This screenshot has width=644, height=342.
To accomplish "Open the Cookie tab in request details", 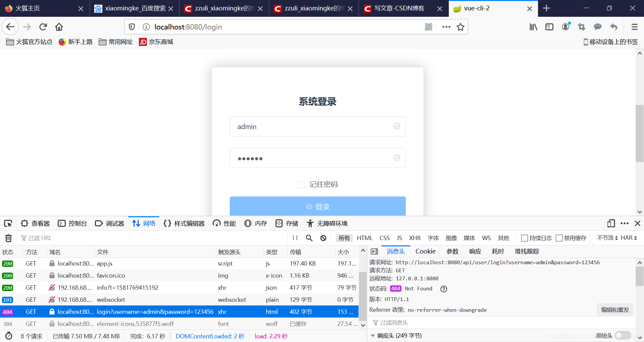I will tap(425, 251).
